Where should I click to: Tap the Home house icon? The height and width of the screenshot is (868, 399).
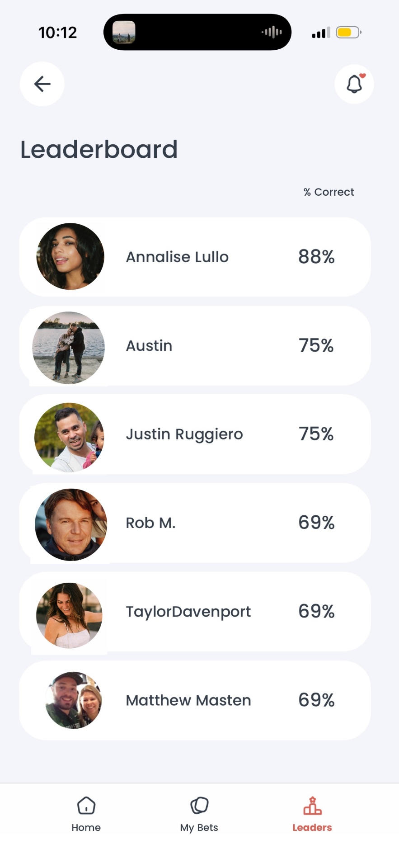click(86, 806)
